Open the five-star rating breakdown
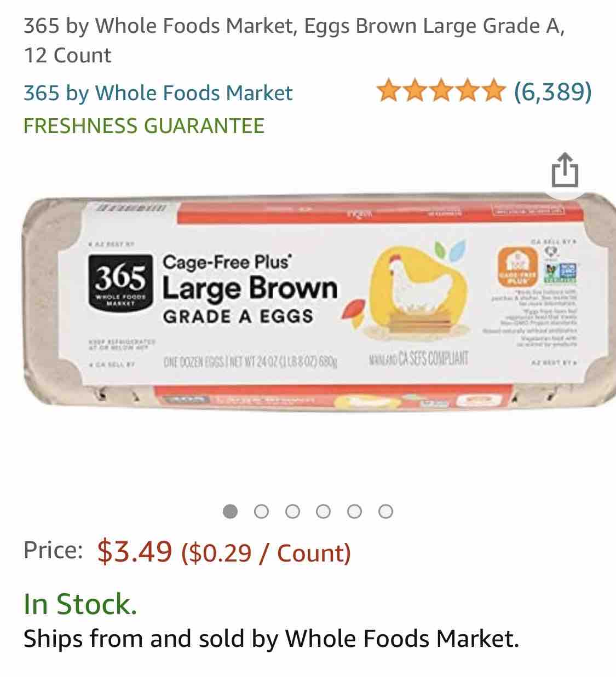Image resolution: width=616 pixels, height=677 pixels. tap(440, 91)
